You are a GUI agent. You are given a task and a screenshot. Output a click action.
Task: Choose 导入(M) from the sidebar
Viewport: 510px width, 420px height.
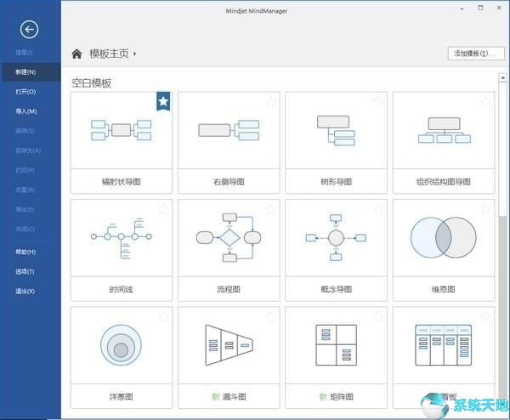tap(31, 111)
